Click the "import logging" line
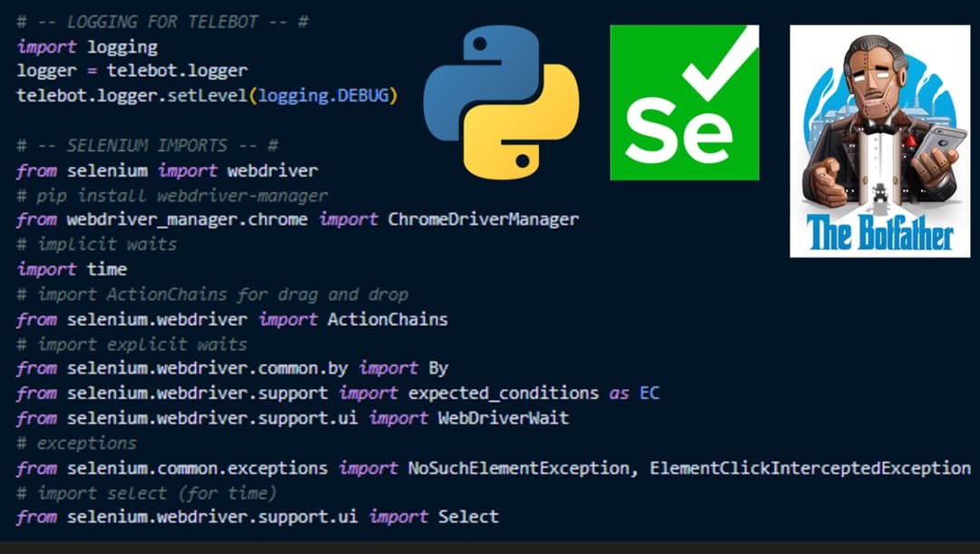This screenshot has height=554, width=980. [87, 46]
